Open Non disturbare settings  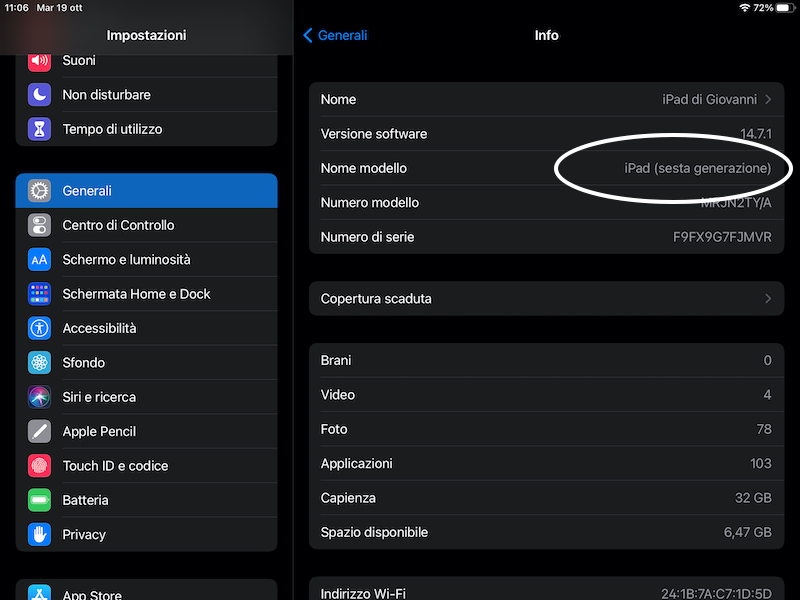(146, 95)
